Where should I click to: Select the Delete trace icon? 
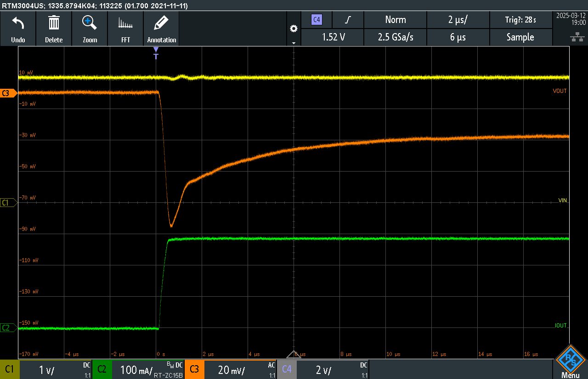[x=54, y=28]
